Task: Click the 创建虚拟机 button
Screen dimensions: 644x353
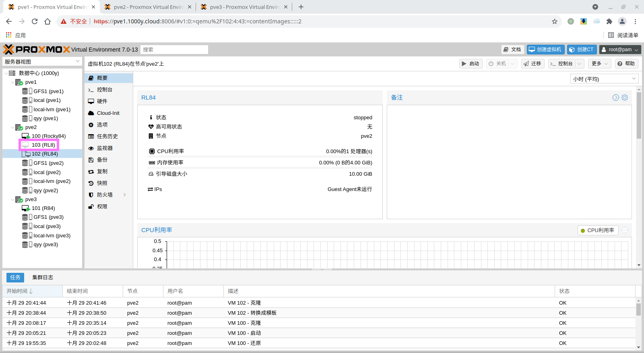Action: point(545,50)
